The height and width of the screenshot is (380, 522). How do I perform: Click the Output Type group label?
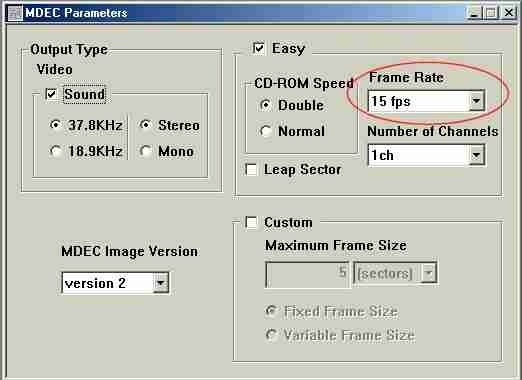pyautogui.click(x=69, y=49)
